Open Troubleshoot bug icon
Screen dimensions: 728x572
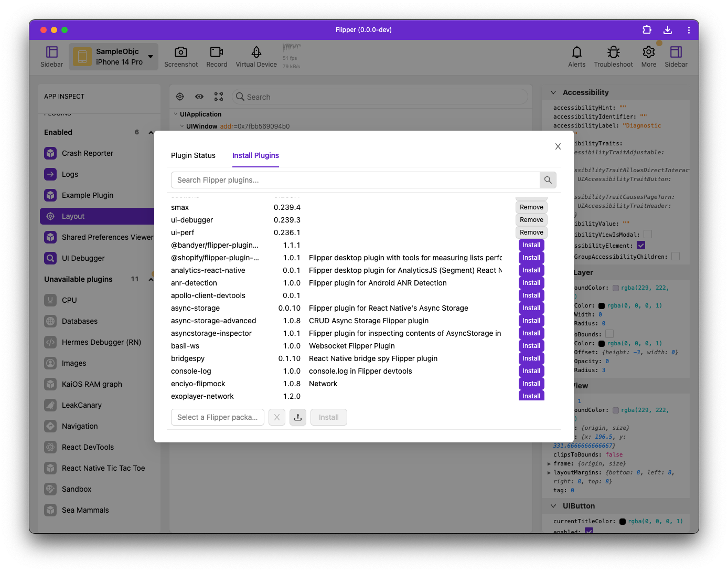(x=613, y=56)
